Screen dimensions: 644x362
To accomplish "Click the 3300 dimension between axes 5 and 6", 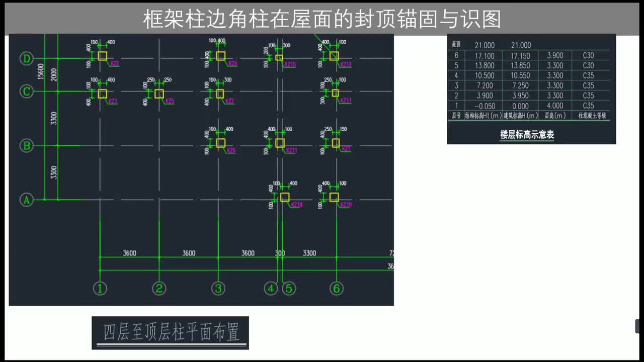I will [309, 253].
